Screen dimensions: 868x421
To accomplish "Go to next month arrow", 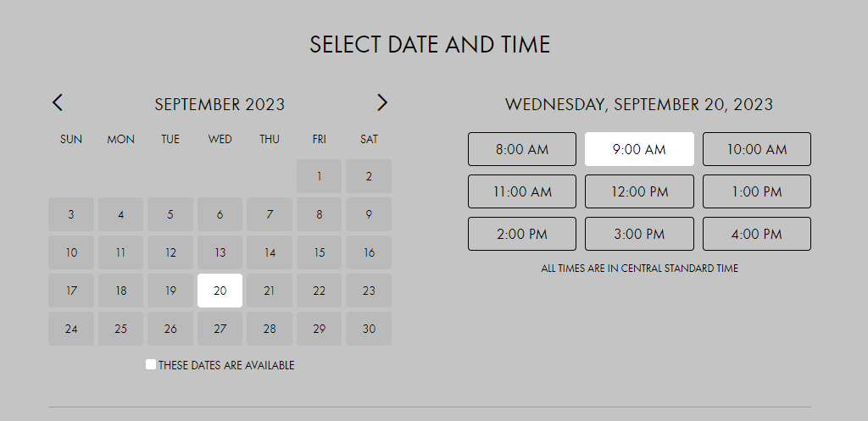I will 382,103.
